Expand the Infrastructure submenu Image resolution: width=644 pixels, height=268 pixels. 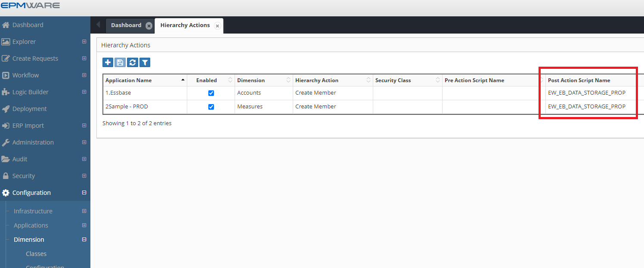[x=84, y=211]
